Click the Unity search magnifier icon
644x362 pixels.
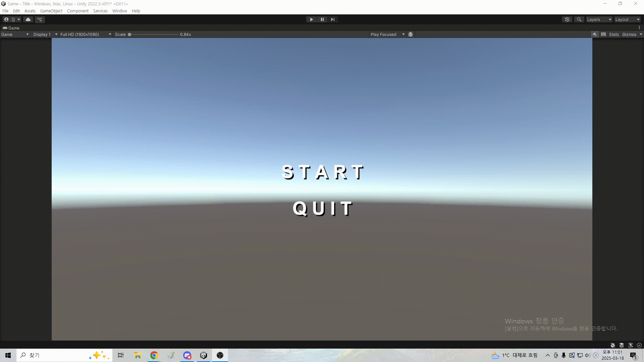coord(579,19)
